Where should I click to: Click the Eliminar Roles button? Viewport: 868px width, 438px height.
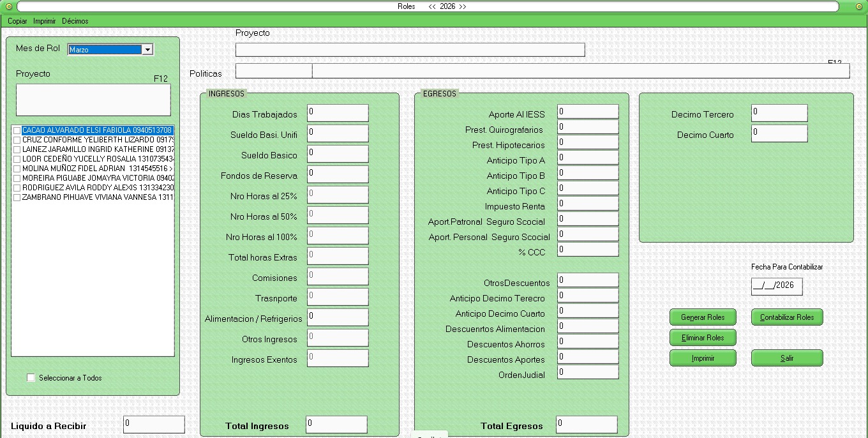703,338
